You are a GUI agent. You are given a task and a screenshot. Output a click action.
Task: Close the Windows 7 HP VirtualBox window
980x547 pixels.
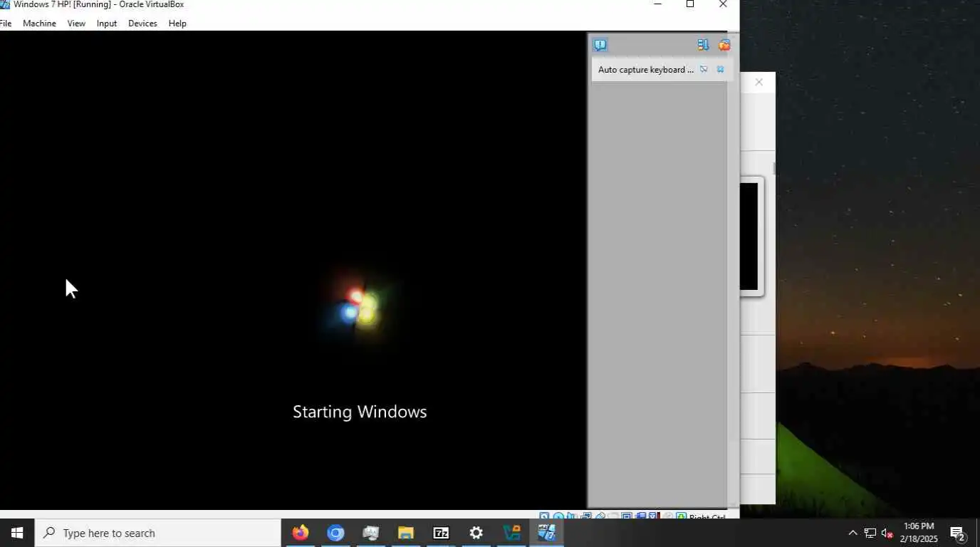pos(723,4)
